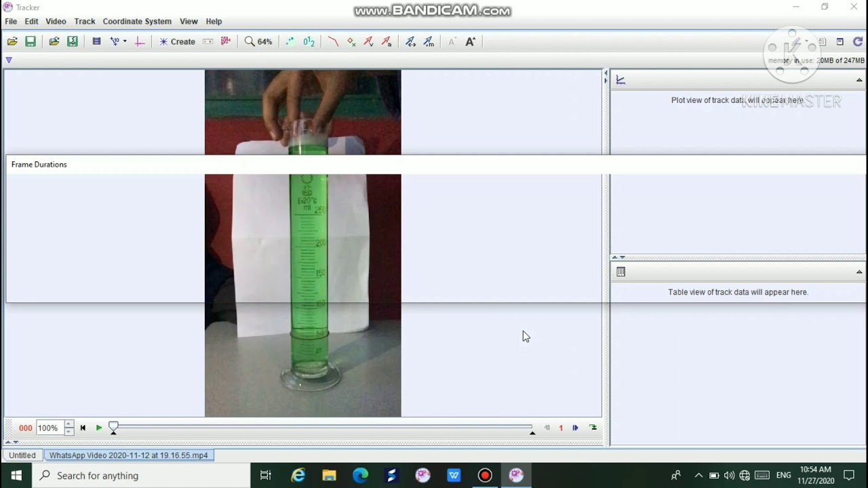Collapse plot view triangle arrow
This screenshot has height=488, width=868.
pos(859,80)
